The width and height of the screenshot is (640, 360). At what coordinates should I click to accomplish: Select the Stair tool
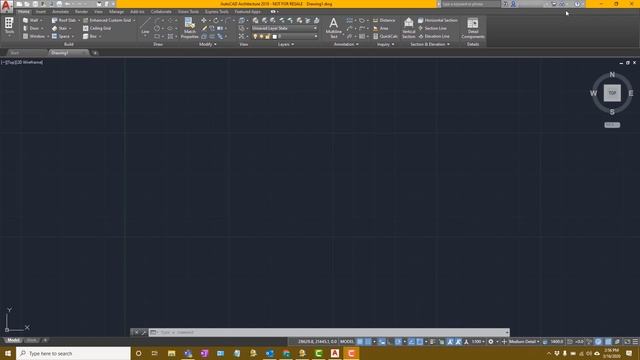click(61, 28)
